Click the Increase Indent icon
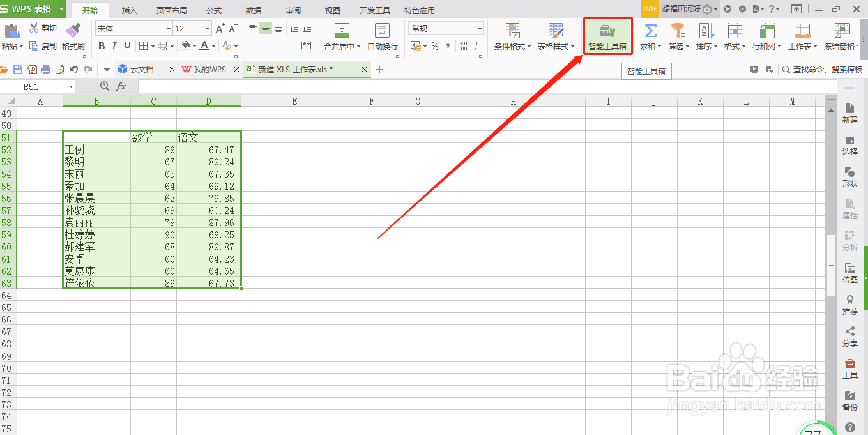 pos(307,28)
